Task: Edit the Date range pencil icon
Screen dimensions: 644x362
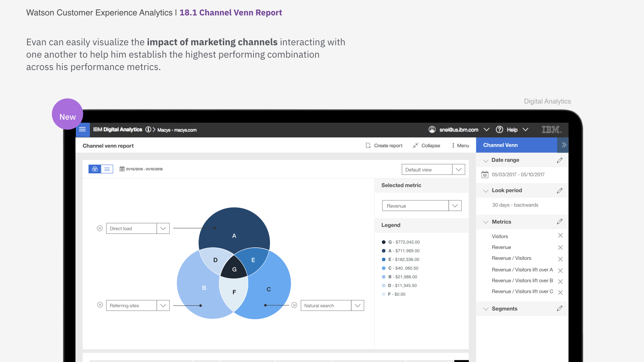Action: tap(559, 160)
